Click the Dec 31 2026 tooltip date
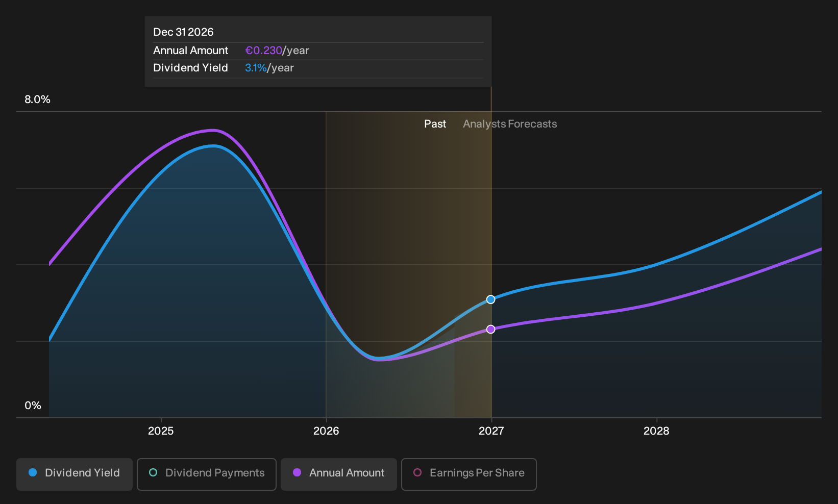Viewport: 838px width, 504px height. click(183, 32)
